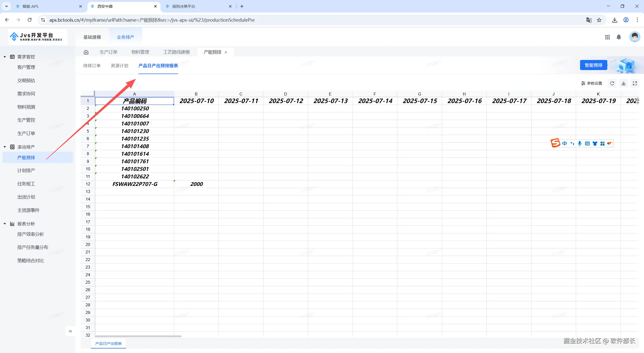This screenshot has width=644, height=353.
Task: Select 计划排产 in sidebar
Action: pos(26,171)
